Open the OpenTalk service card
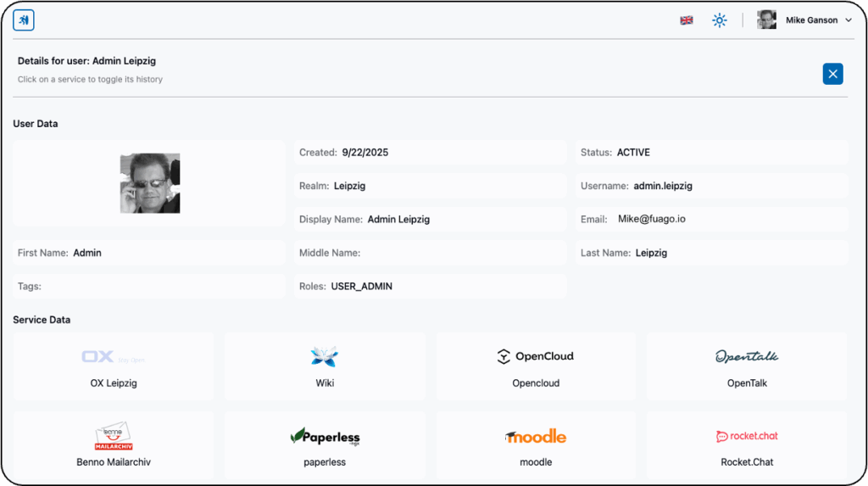The image size is (868, 486). coord(746,366)
